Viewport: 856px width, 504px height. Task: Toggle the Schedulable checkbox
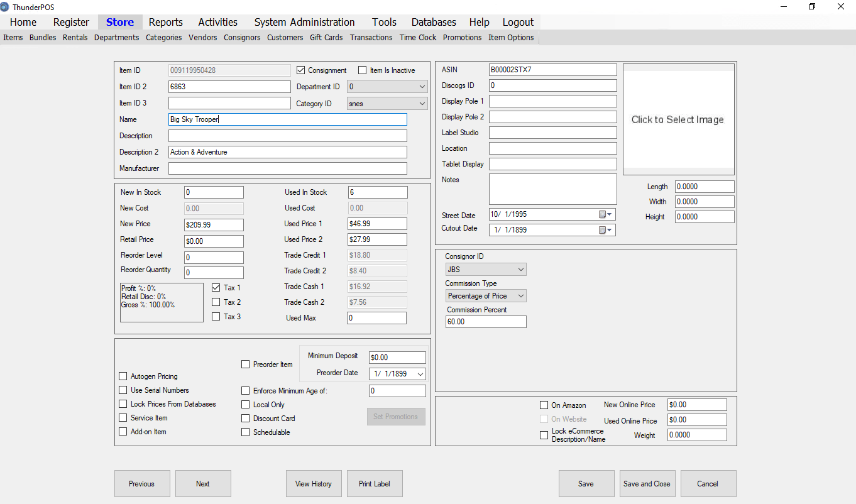(x=245, y=432)
